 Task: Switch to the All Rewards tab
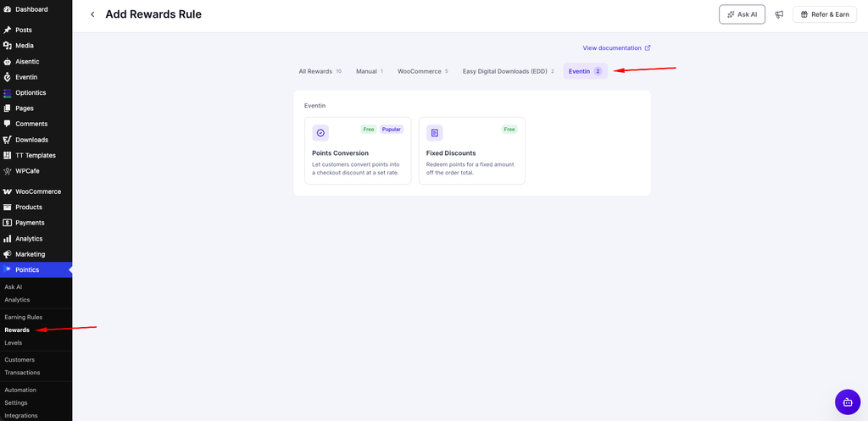tap(320, 71)
